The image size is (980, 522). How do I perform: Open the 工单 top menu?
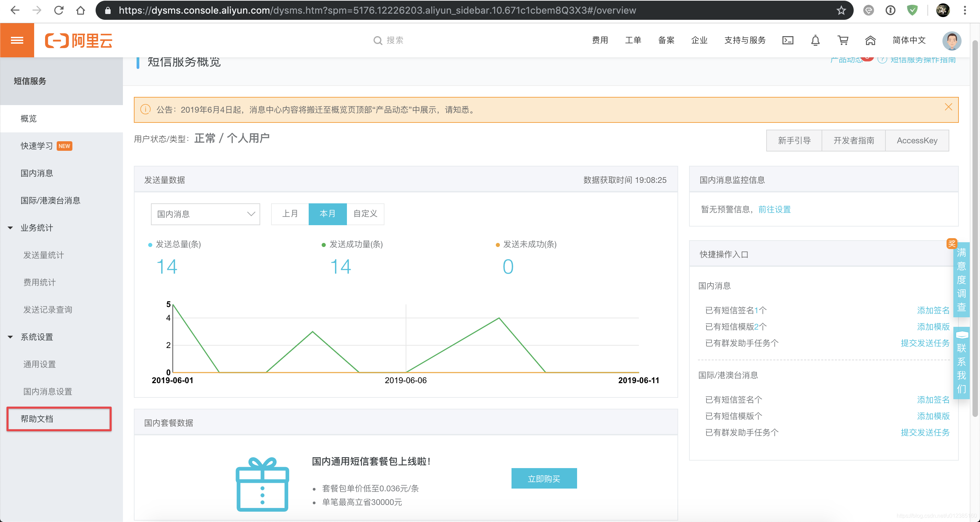point(633,40)
